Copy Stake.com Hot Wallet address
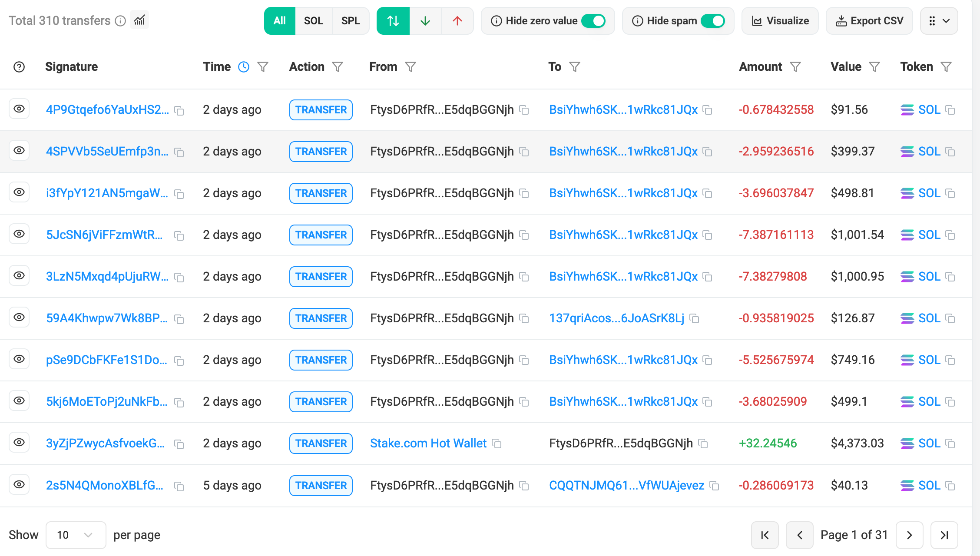The height and width of the screenshot is (556, 980). 497,443
